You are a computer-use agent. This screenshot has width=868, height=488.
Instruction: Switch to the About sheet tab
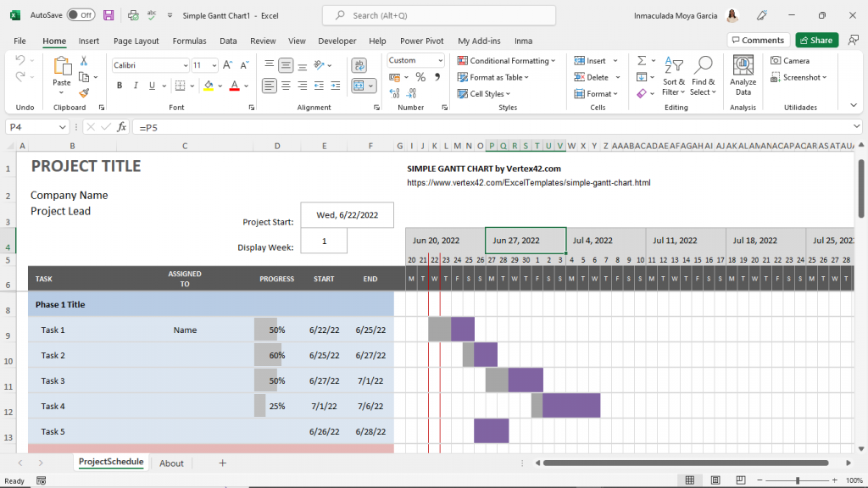click(x=171, y=463)
